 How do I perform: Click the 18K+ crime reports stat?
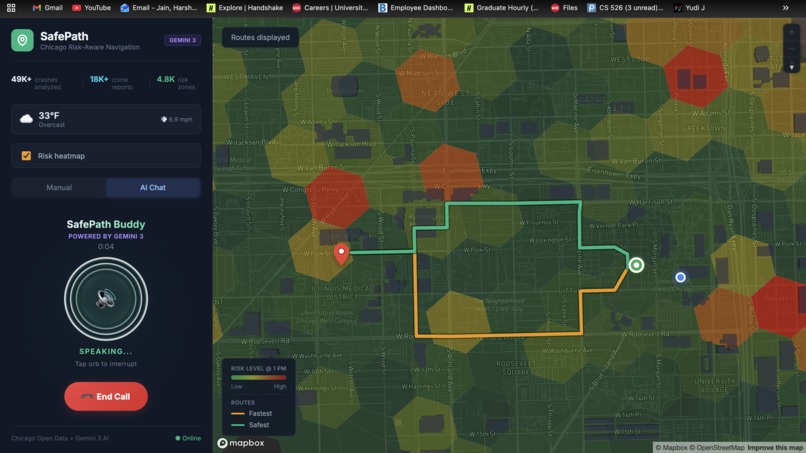click(x=112, y=83)
